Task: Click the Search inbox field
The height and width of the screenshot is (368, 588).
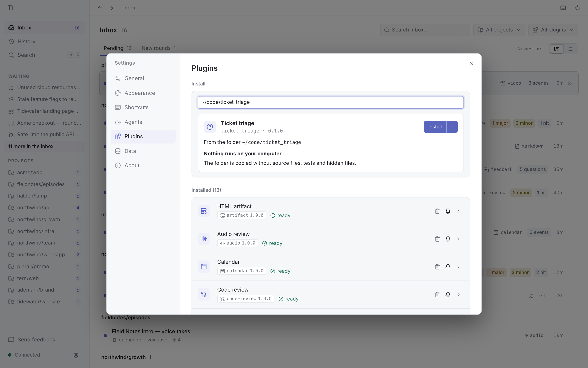Action: click(x=425, y=30)
